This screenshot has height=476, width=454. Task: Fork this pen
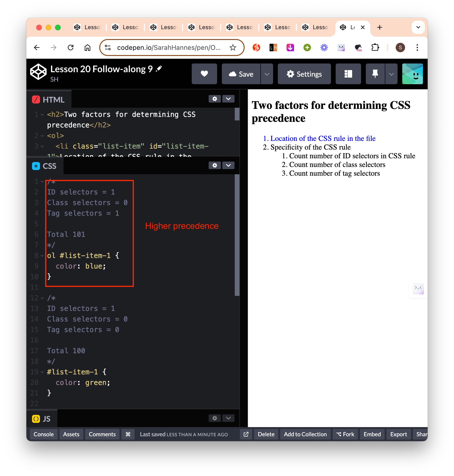[345, 434]
